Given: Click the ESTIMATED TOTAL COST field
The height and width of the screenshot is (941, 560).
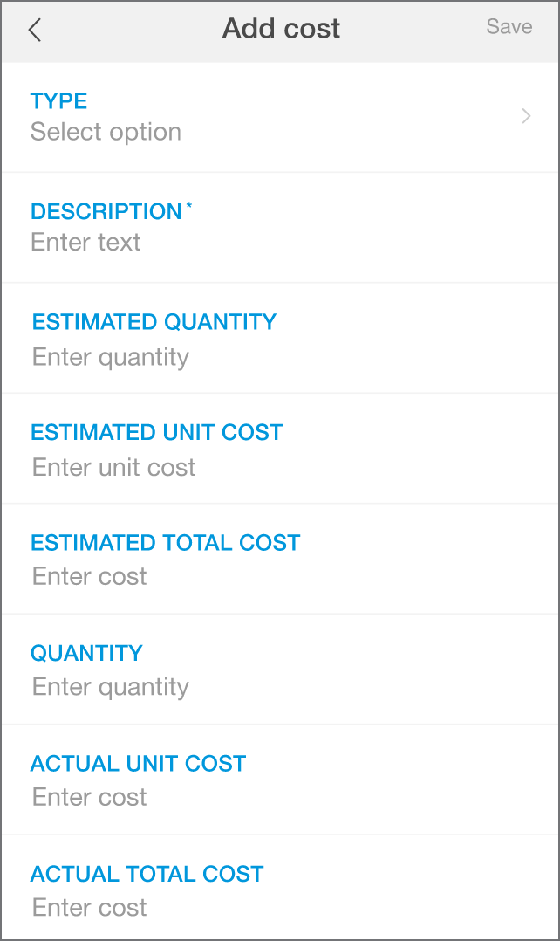Looking at the screenshot, I should (x=279, y=559).
